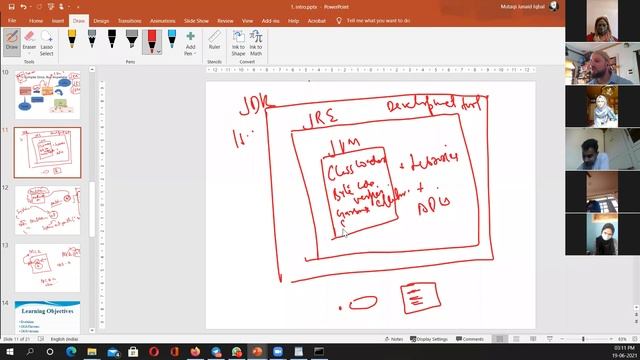640x360 pixels.
Task: Click the Redo button
Action: pos(40,7)
